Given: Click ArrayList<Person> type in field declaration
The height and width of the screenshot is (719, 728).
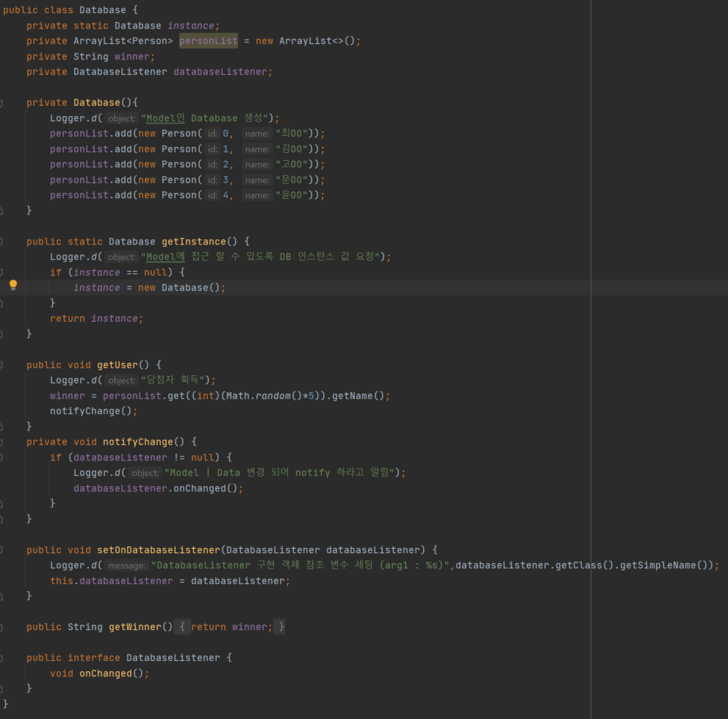Looking at the screenshot, I should (123, 41).
